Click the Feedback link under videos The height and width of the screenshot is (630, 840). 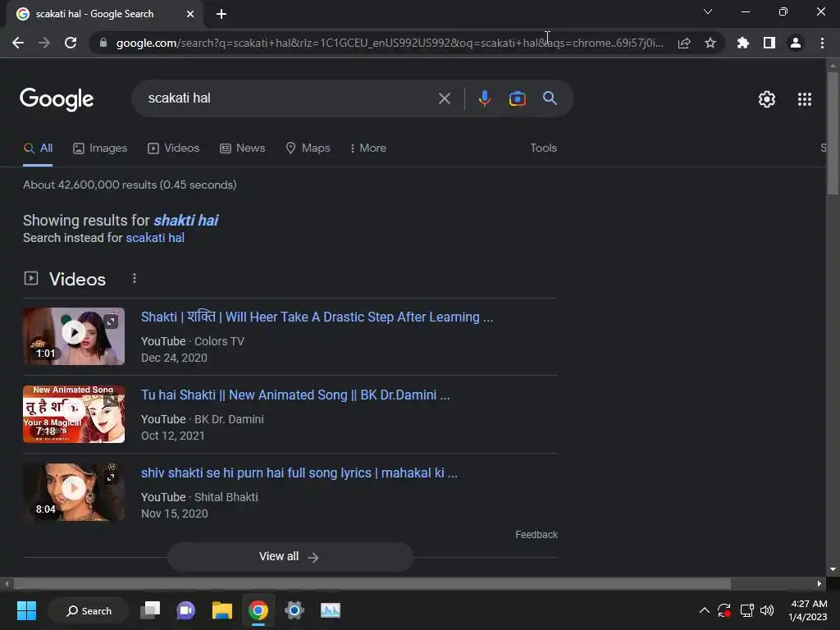[536, 535]
